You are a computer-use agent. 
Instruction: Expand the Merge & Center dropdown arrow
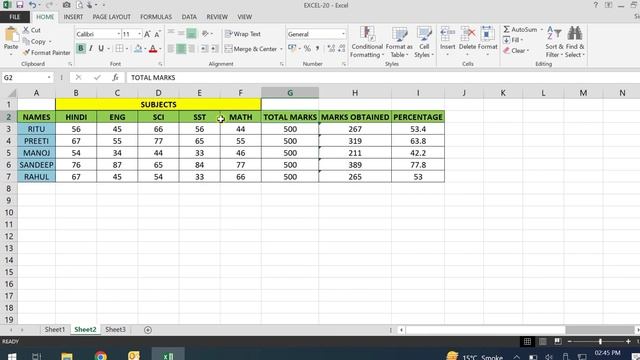[x=281, y=49]
